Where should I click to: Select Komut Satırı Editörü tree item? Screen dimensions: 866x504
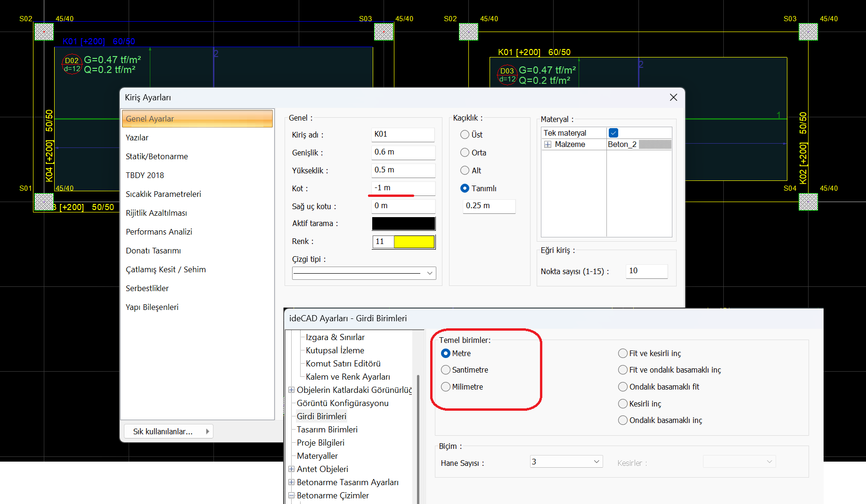pos(343,364)
